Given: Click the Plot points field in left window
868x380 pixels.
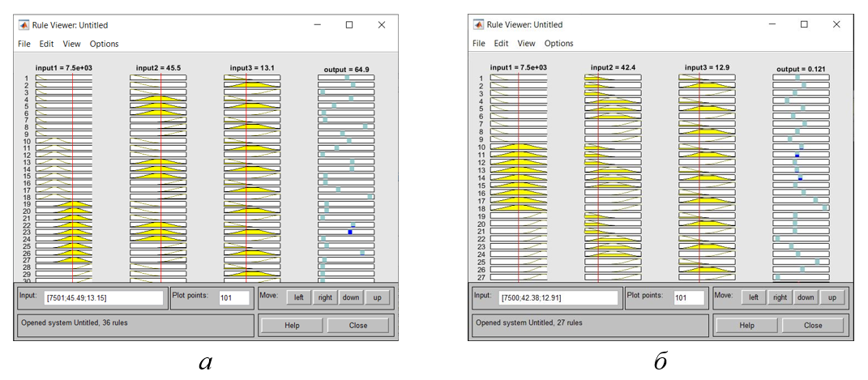Looking at the screenshot, I should (234, 298).
